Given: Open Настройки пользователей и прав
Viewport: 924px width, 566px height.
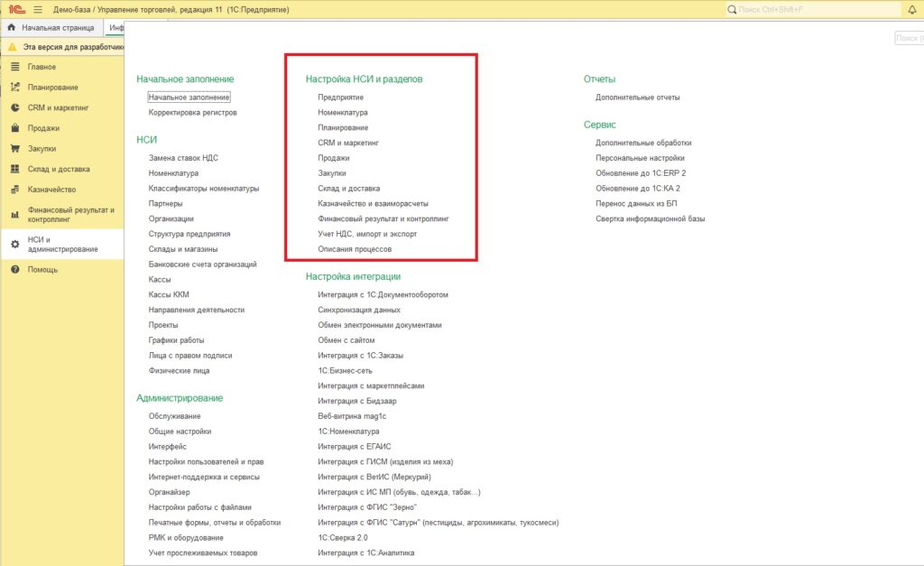Looking at the screenshot, I should (x=207, y=462).
